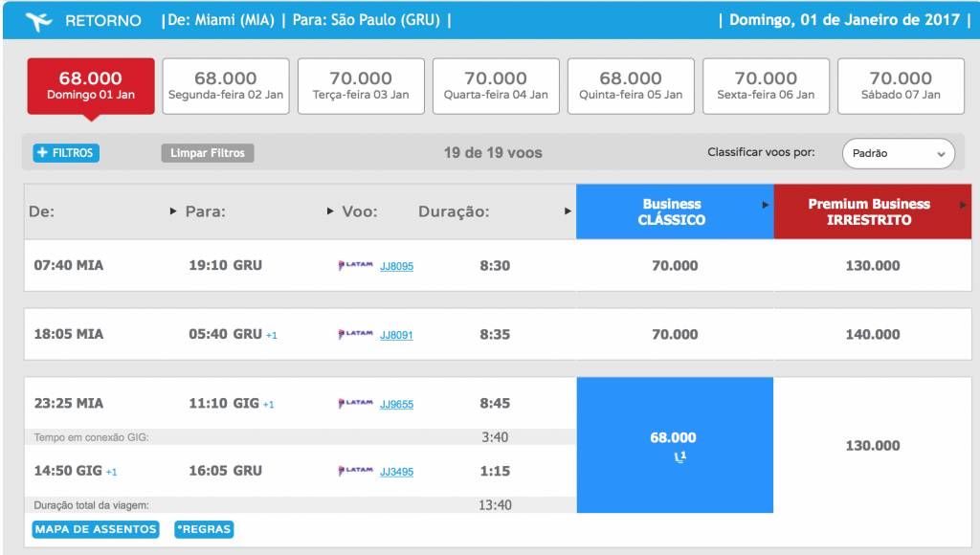Select the Sábado 07 Jan date tab
Viewport: 980px width, 555px height.
(x=901, y=86)
